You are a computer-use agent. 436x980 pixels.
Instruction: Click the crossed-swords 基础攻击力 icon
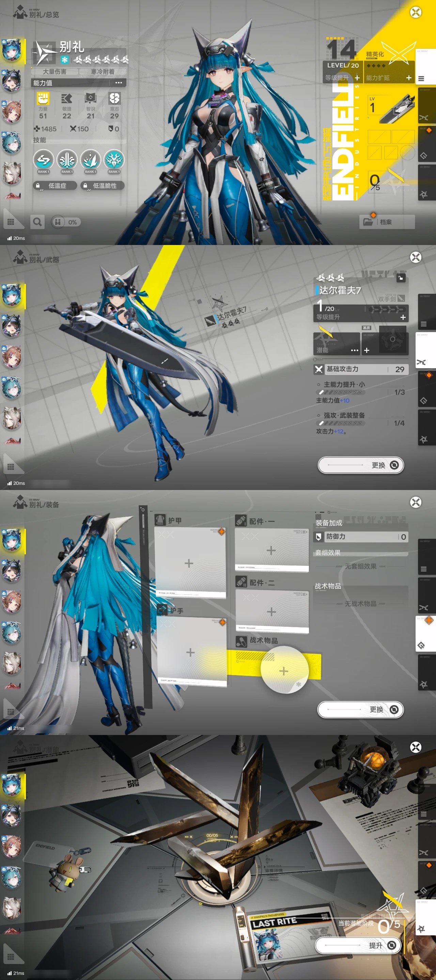point(319,369)
